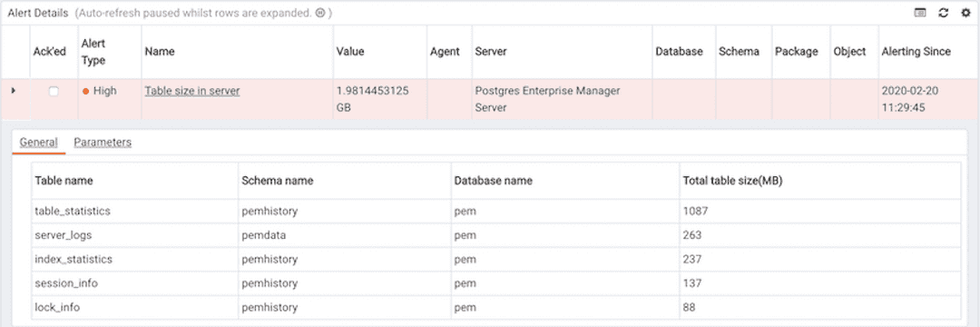Image resolution: width=980 pixels, height=327 pixels.
Task: Sort alerts by the Value column header
Action: (350, 52)
